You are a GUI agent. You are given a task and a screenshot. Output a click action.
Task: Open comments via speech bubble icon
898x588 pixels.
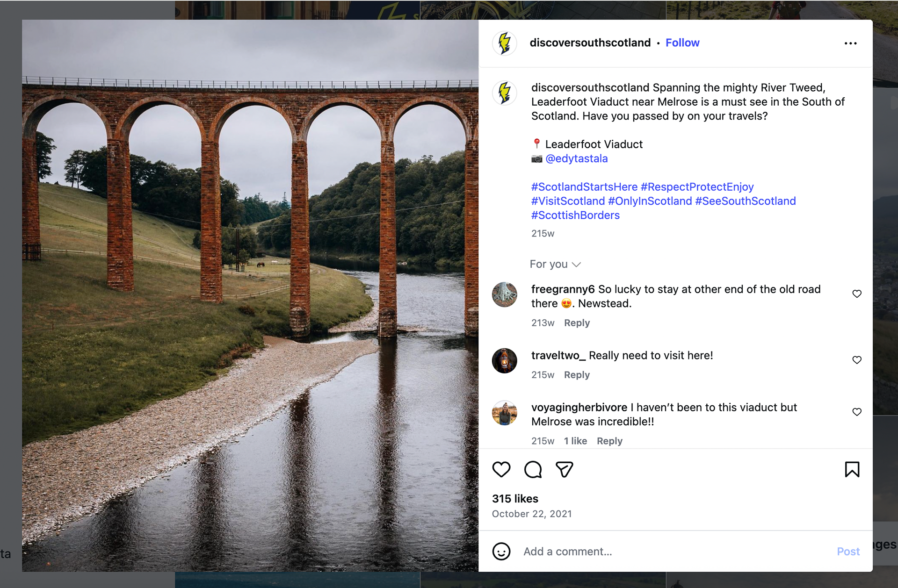tap(533, 469)
